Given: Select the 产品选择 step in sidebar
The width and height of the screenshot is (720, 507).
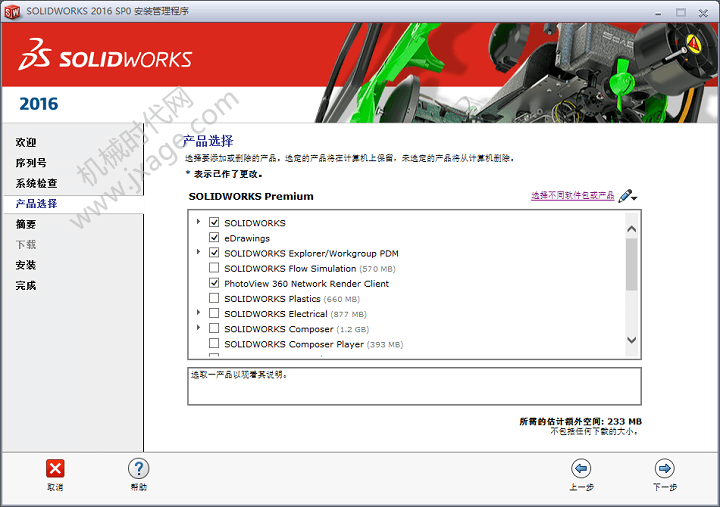Looking at the screenshot, I should pos(36,203).
